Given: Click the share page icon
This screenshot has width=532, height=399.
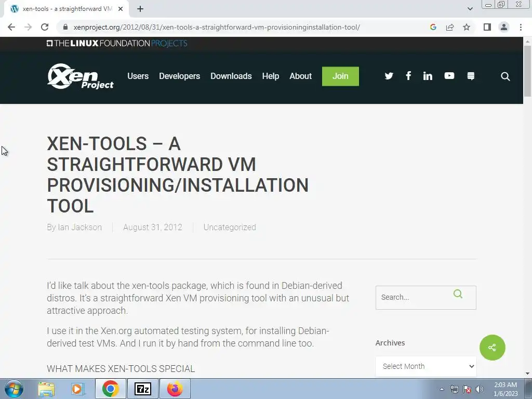Looking at the screenshot, I should tap(450, 27).
